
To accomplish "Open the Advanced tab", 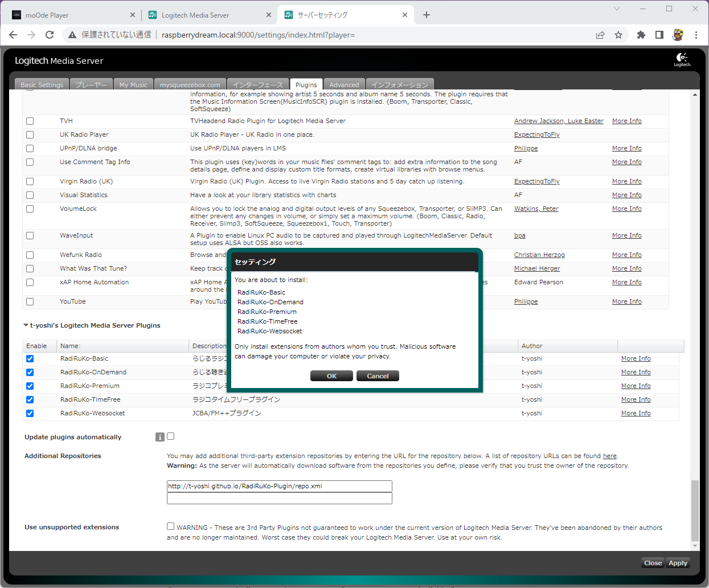I will (344, 84).
